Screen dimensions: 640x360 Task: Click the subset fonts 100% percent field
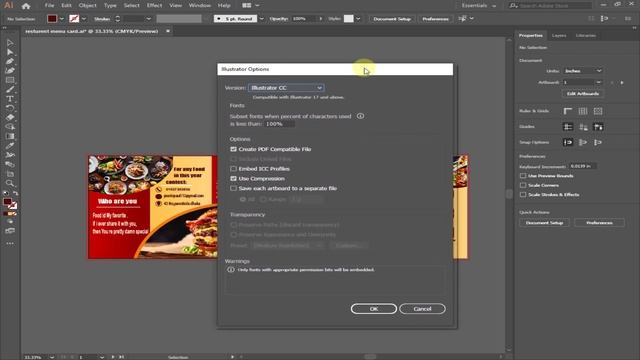tap(279, 124)
